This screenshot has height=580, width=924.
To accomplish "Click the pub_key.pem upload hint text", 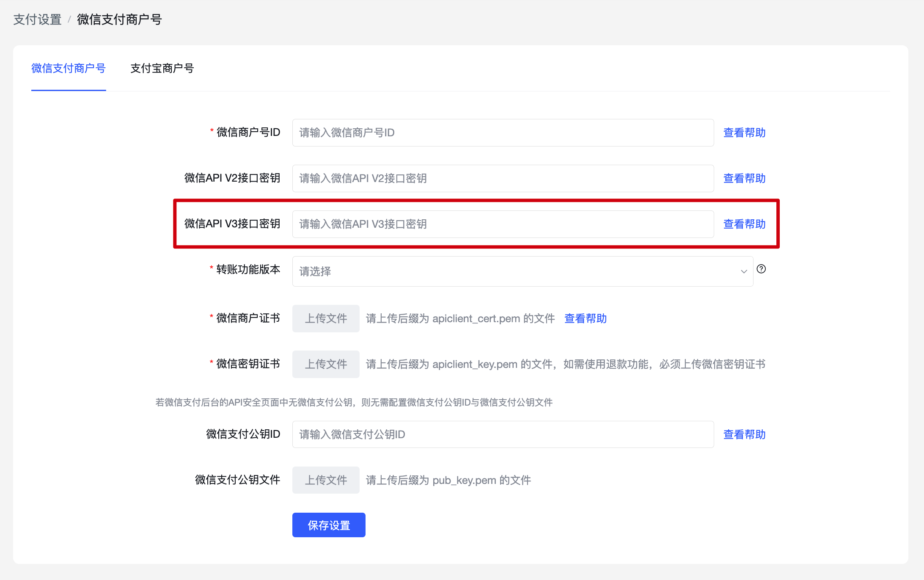I will tap(448, 480).
